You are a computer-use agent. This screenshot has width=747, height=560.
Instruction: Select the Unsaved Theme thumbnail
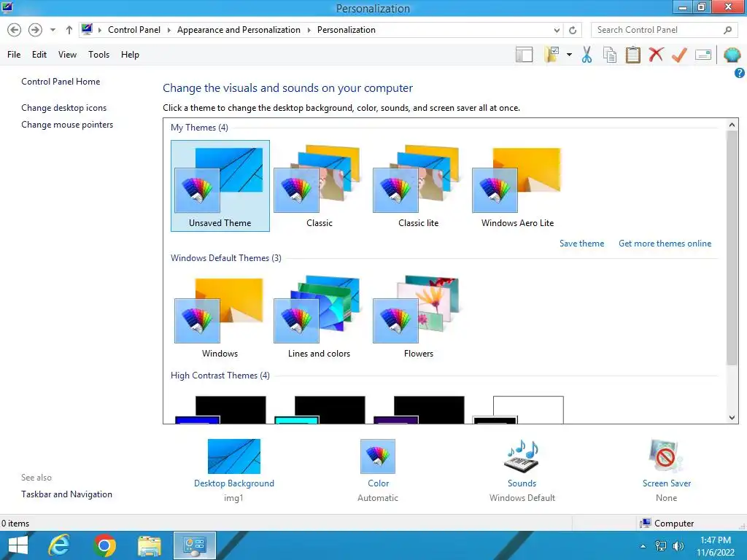(x=220, y=186)
